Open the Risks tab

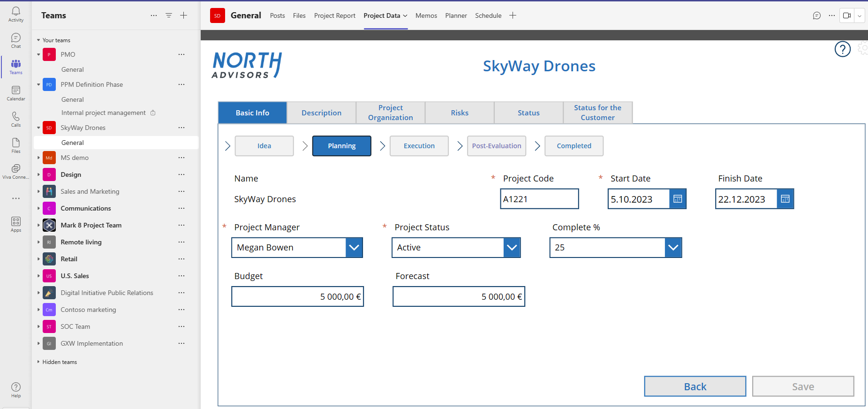[460, 113]
